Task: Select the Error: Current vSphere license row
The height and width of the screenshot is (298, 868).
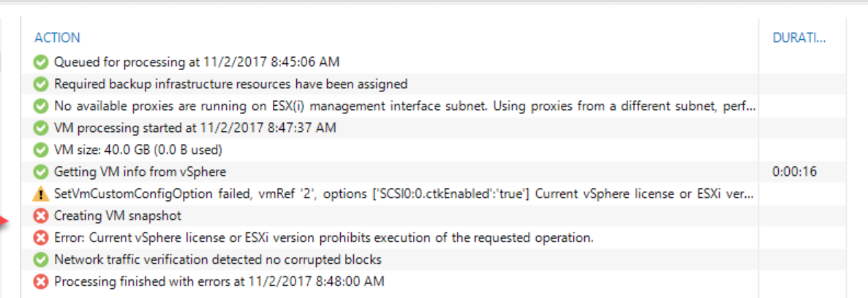Action: pos(324,238)
